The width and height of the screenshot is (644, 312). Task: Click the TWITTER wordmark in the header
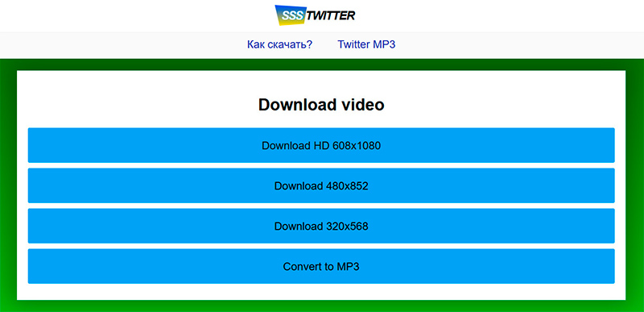[331, 15]
